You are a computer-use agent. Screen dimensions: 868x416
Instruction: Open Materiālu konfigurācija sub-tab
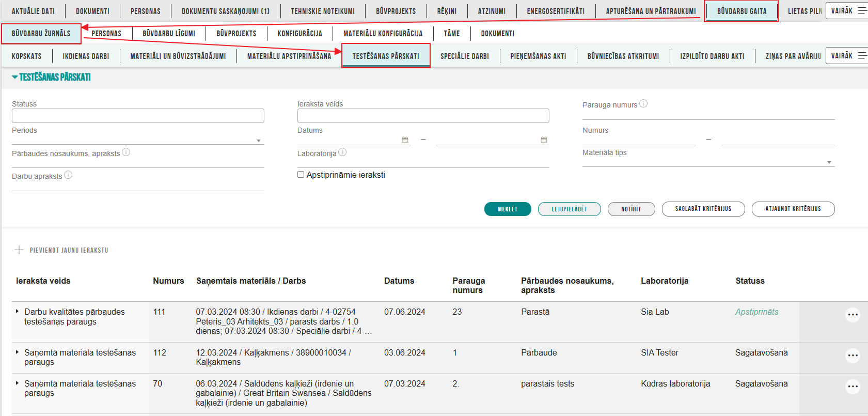pyautogui.click(x=383, y=34)
